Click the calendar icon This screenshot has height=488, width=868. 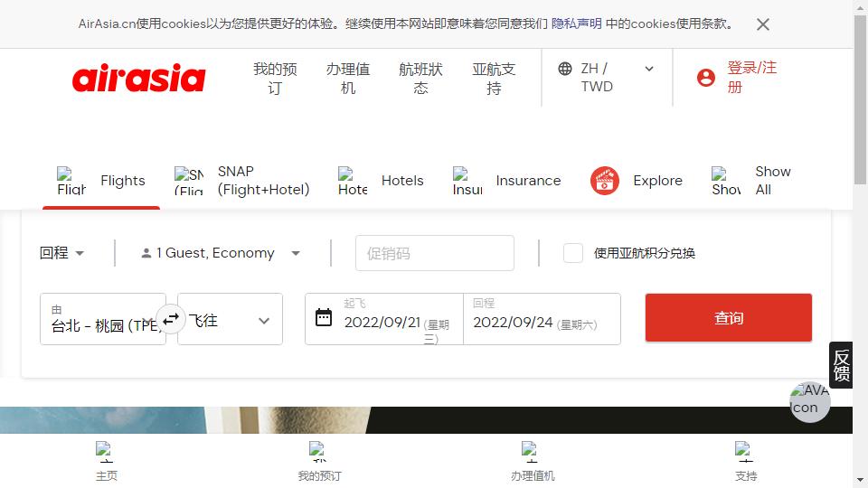[324, 317]
